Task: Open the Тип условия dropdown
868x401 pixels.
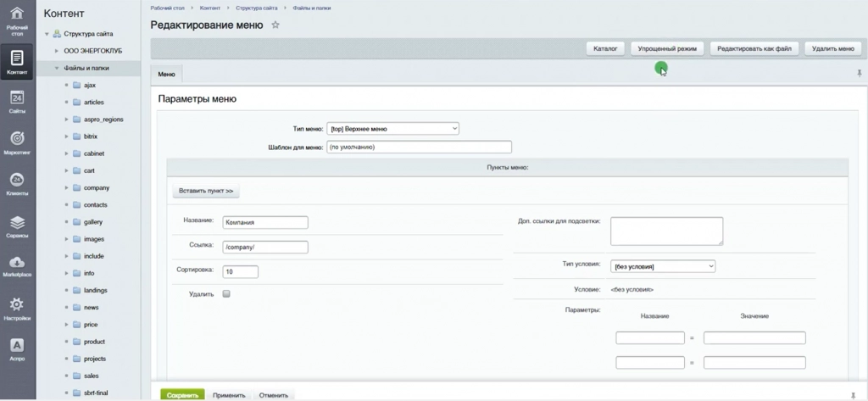Action: tap(663, 266)
